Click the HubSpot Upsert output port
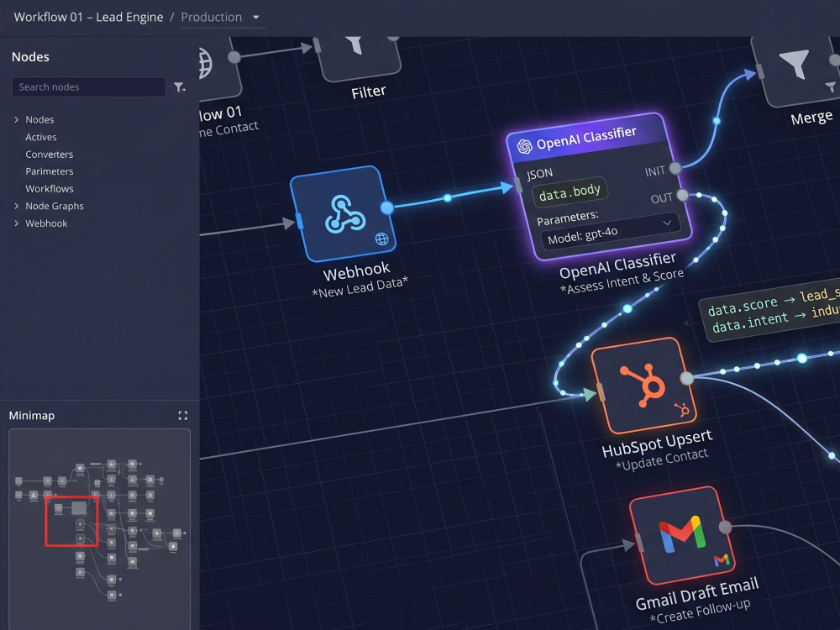 (686, 378)
